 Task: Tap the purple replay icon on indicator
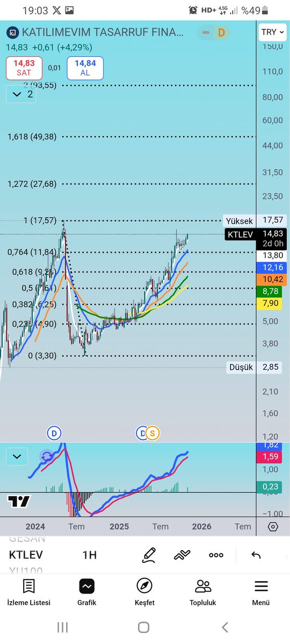point(47,457)
